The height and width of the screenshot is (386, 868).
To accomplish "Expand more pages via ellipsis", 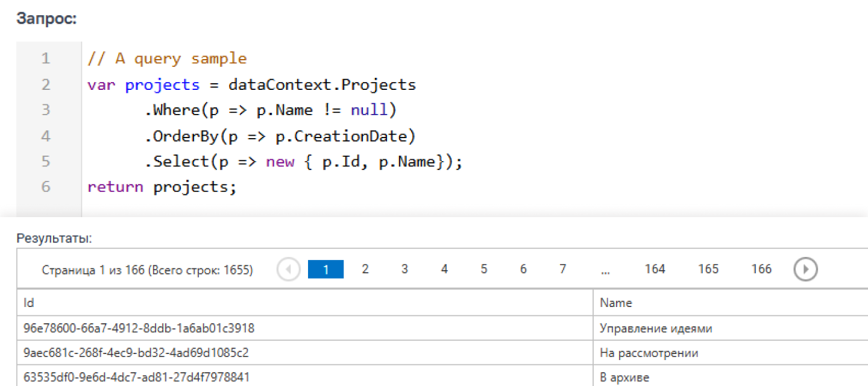I will click(605, 270).
